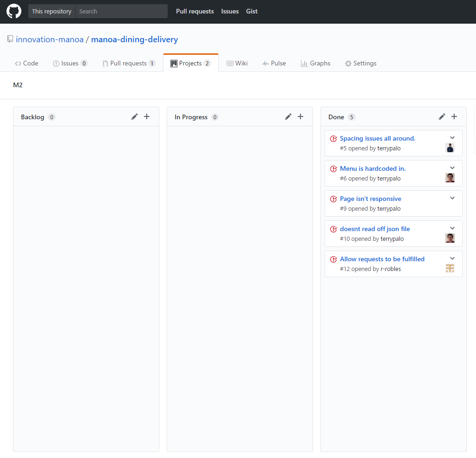Open the Pull requests repository tab

(129, 63)
